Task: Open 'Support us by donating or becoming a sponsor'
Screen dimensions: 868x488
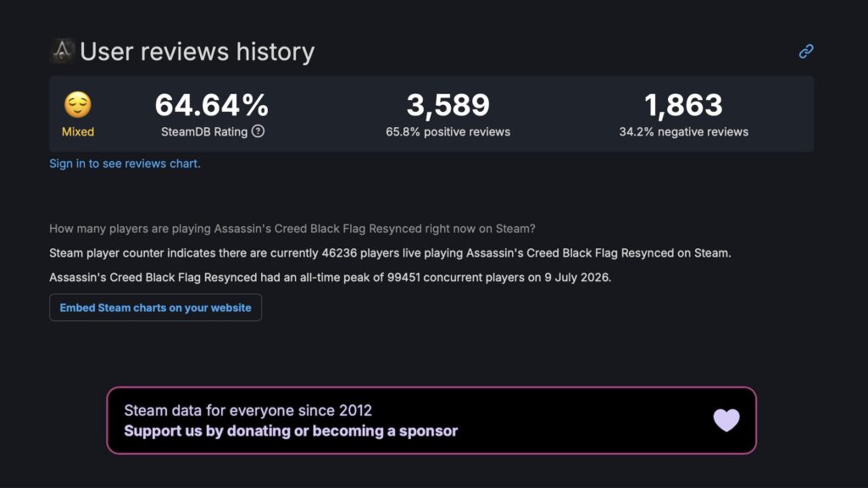Action: point(291,431)
